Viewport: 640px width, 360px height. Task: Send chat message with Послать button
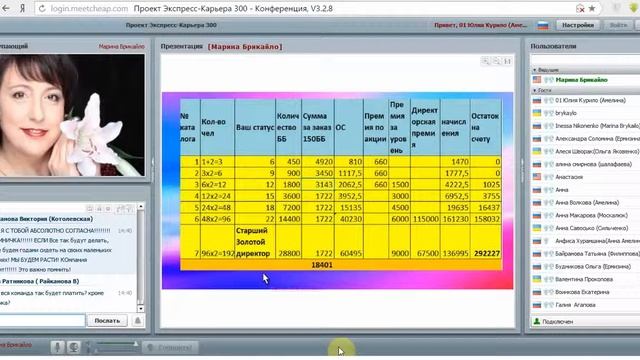(x=107, y=321)
